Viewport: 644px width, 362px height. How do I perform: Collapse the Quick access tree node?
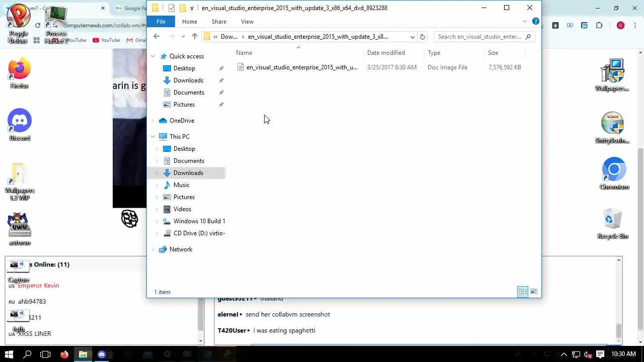click(153, 56)
